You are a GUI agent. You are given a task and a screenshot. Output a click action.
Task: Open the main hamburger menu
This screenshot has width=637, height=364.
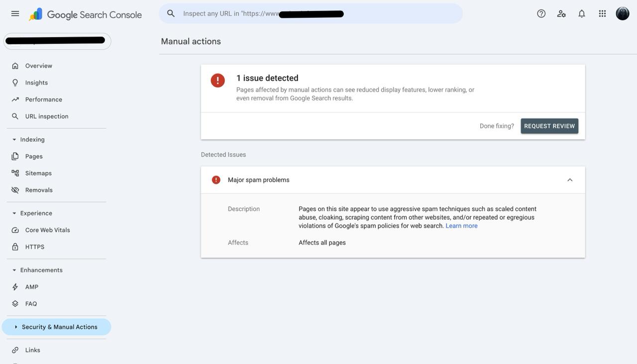coord(15,14)
